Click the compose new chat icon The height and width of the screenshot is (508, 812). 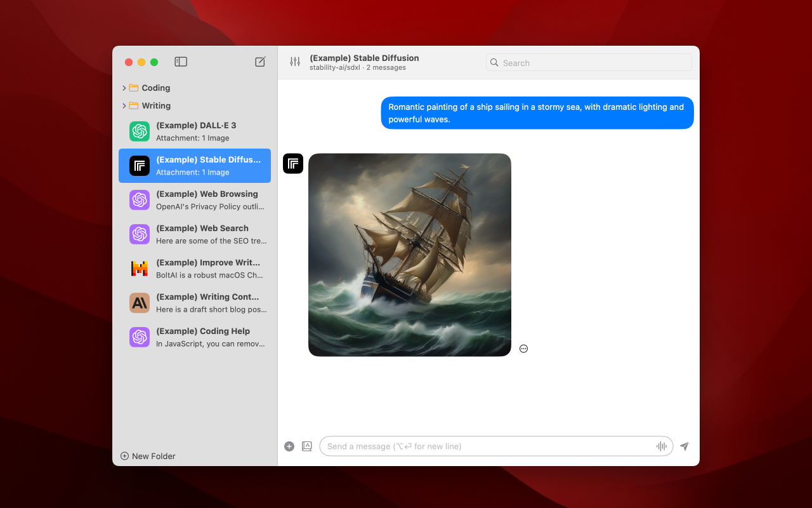point(260,62)
